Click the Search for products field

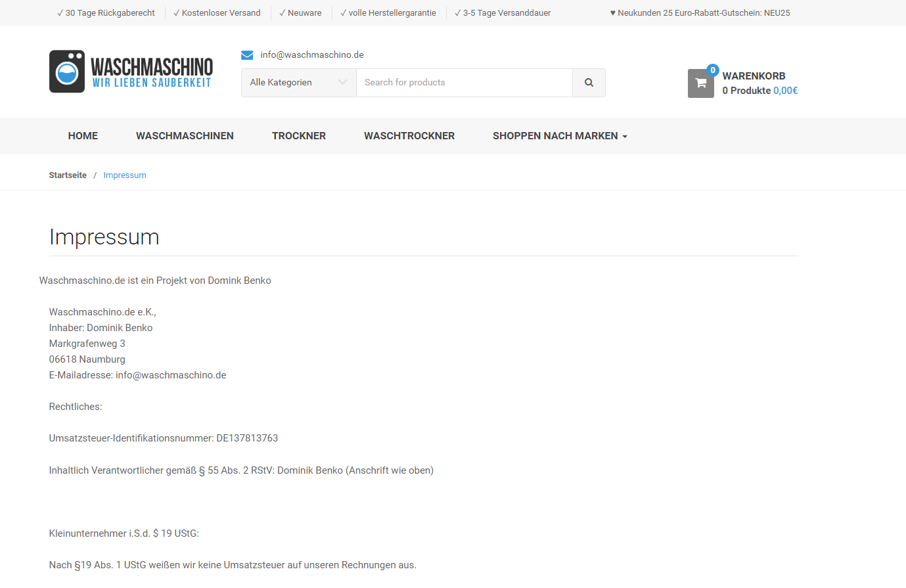coord(464,83)
